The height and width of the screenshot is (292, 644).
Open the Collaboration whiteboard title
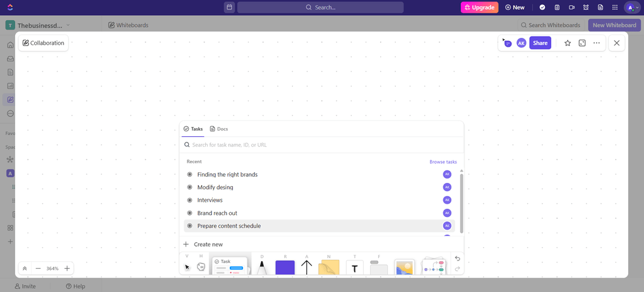pos(44,43)
